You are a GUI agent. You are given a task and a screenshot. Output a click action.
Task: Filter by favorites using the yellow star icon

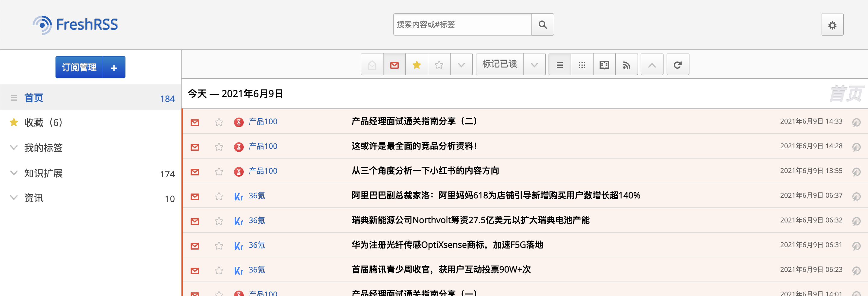417,64
